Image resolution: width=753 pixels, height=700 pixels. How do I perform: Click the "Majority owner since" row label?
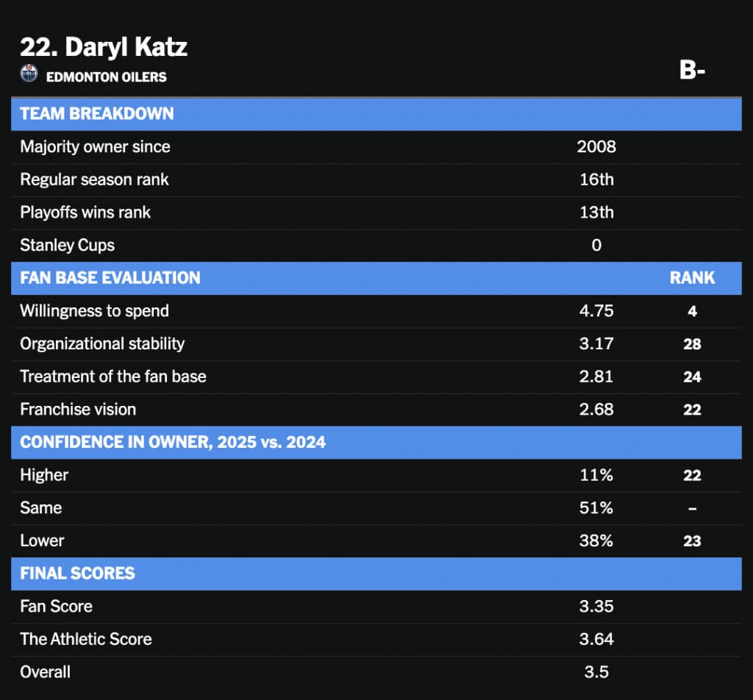95,147
